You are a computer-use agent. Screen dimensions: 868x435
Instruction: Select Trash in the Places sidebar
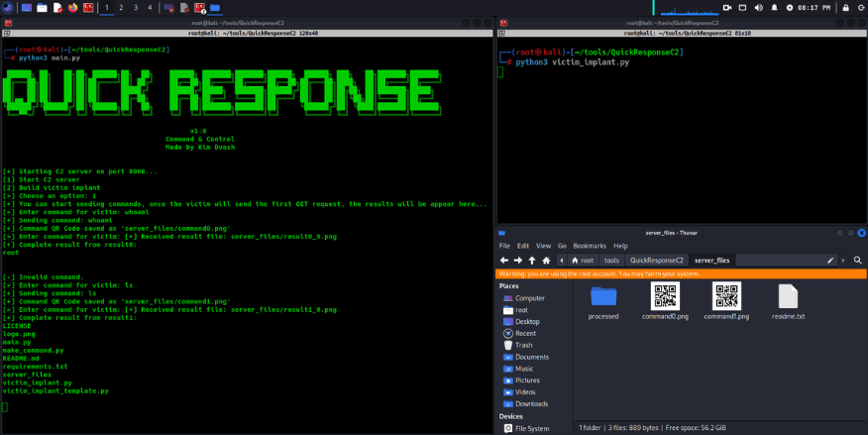click(523, 345)
